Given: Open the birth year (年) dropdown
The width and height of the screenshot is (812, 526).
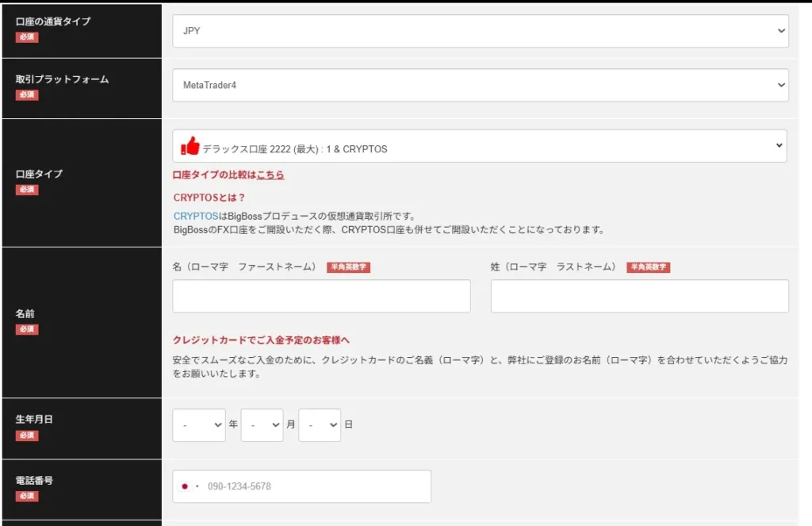Looking at the screenshot, I should pos(199,425).
